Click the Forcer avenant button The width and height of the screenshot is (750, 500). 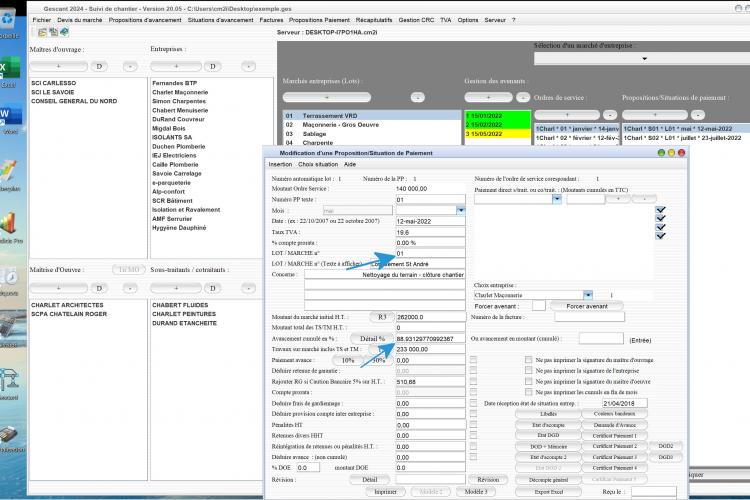[x=586, y=306]
